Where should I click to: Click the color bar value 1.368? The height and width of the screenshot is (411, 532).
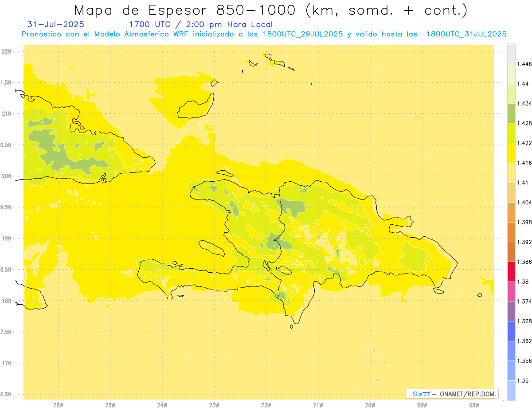(x=525, y=321)
